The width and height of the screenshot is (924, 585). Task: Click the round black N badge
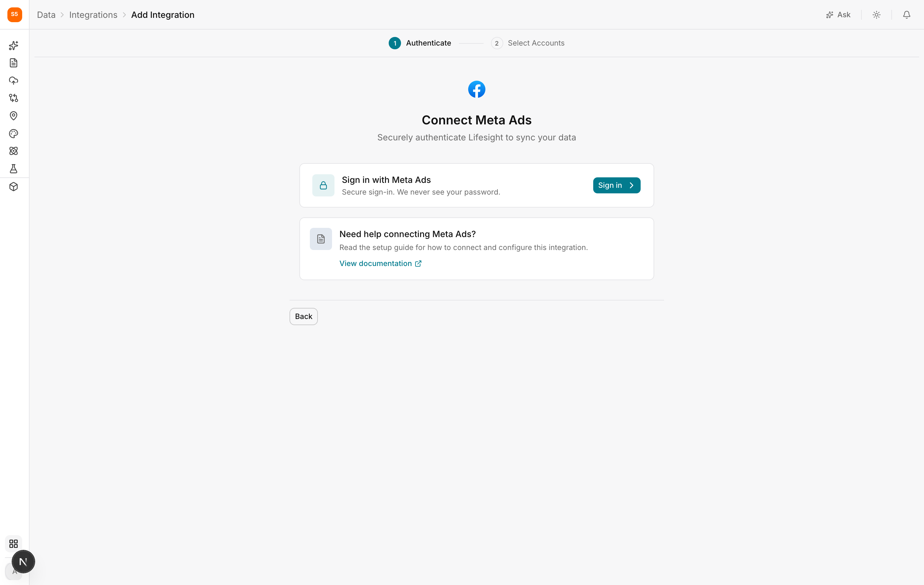click(x=23, y=562)
